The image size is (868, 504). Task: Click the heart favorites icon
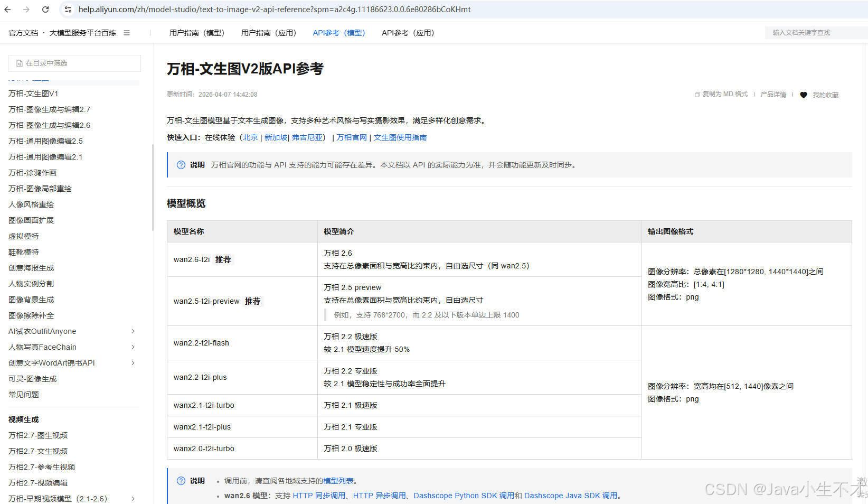(804, 95)
